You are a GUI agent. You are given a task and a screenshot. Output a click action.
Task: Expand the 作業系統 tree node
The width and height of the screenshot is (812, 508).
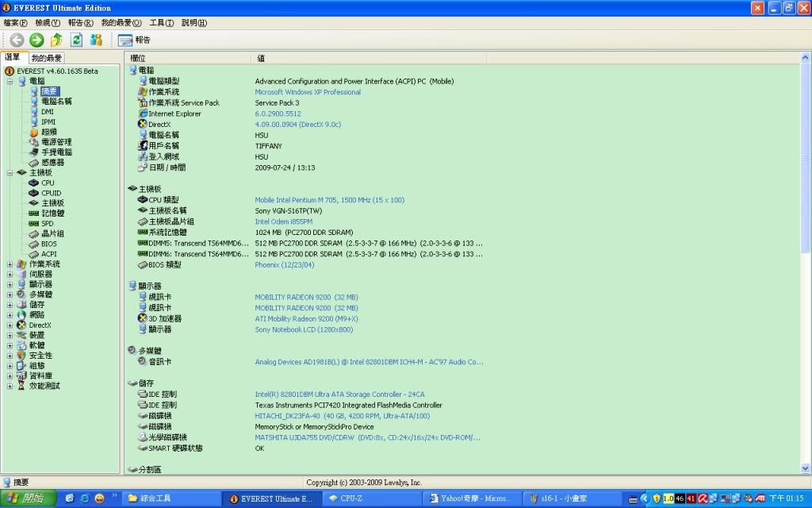click(10, 264)
